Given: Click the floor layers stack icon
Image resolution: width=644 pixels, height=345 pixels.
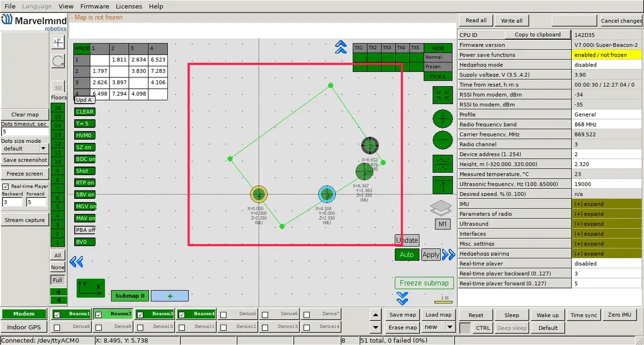Looking at the screenshot, I should pyautogui.click(x=440, y=208).
